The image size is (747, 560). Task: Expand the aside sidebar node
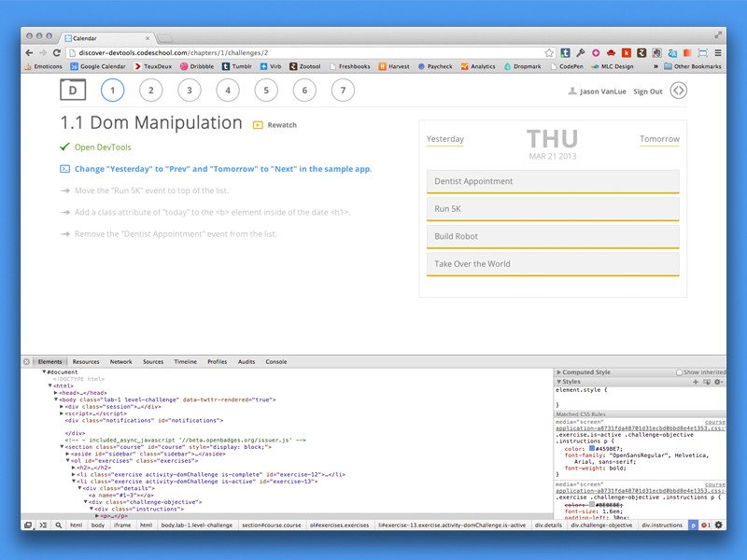(67, 454)
